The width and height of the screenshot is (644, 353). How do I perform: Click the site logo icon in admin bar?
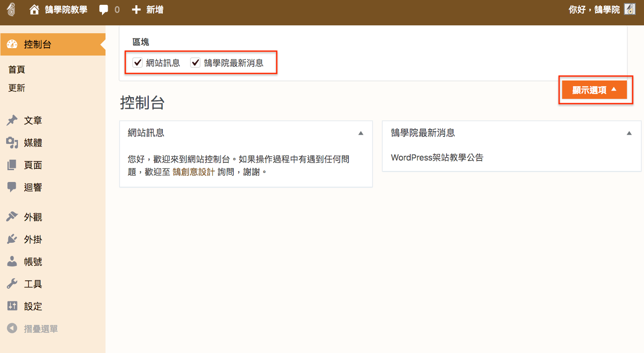(x=11, y=10)
